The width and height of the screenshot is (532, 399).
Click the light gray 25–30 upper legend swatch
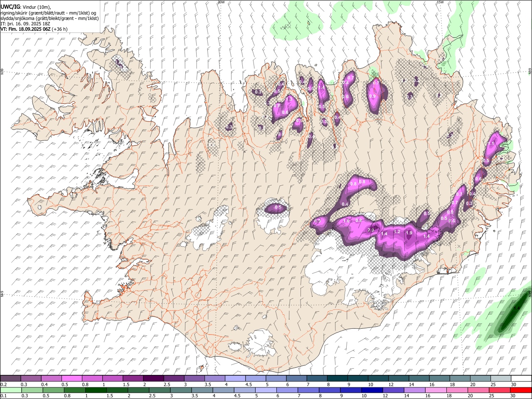(x=501, y=379)
